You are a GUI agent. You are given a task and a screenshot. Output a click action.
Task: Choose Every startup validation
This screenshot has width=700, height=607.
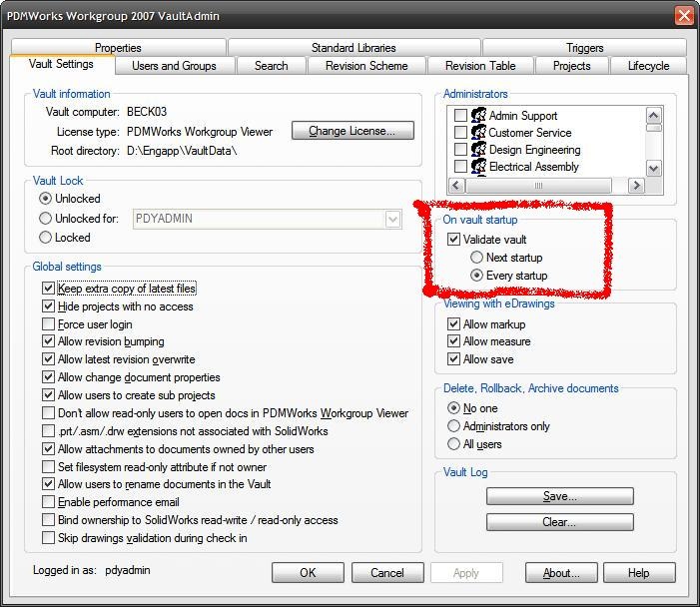476,276
